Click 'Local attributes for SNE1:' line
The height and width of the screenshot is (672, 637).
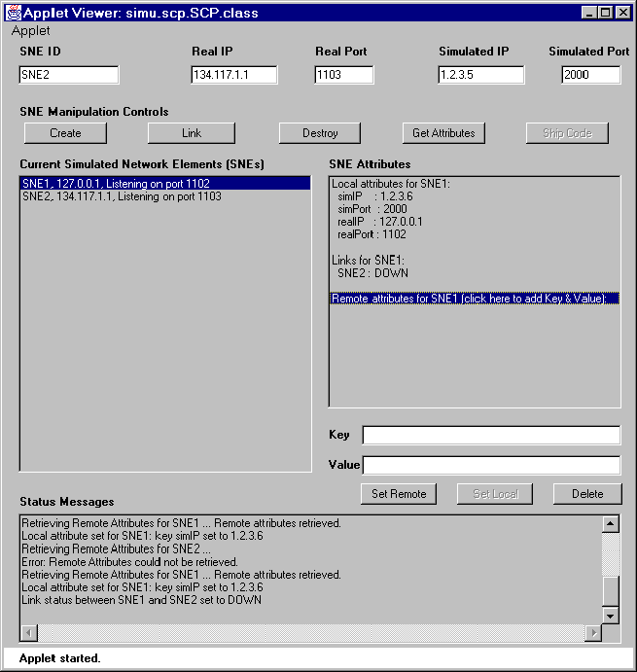tap(391, 184)
